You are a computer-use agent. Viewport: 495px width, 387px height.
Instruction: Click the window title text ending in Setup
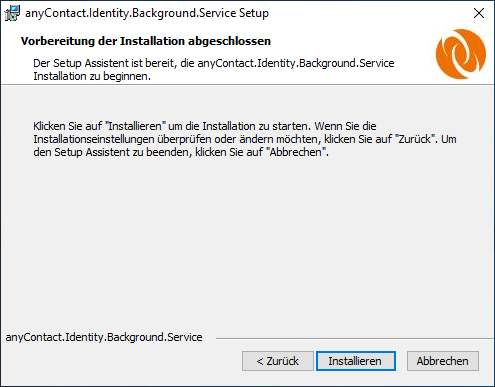(147, 13)
